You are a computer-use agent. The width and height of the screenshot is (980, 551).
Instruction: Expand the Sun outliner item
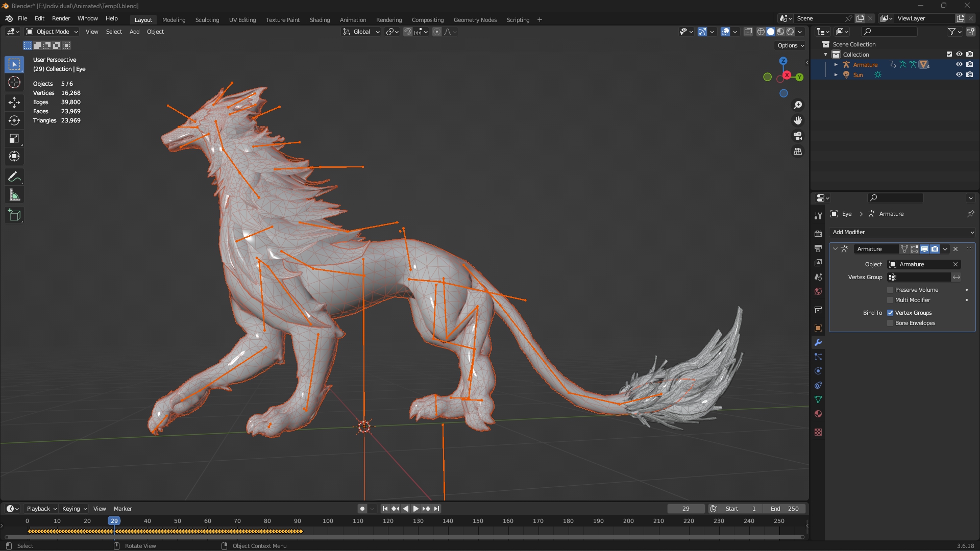[836, 74]
